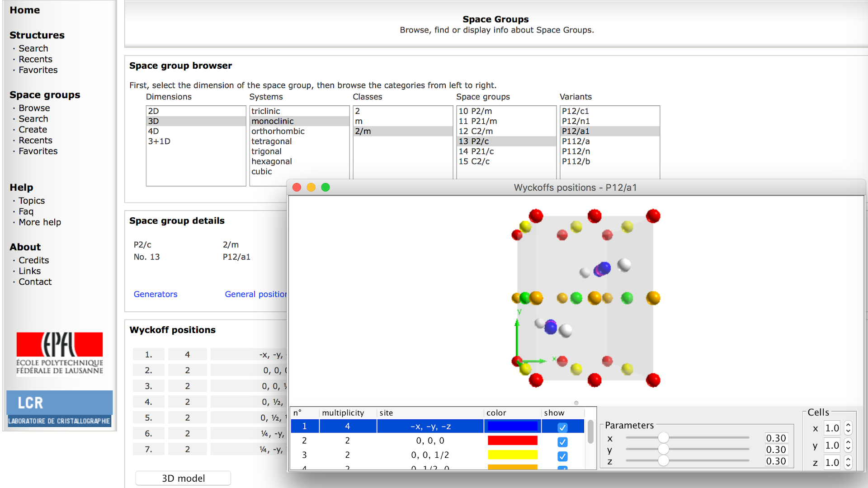
Task: Open the Generators link
Action: (156, 294)
